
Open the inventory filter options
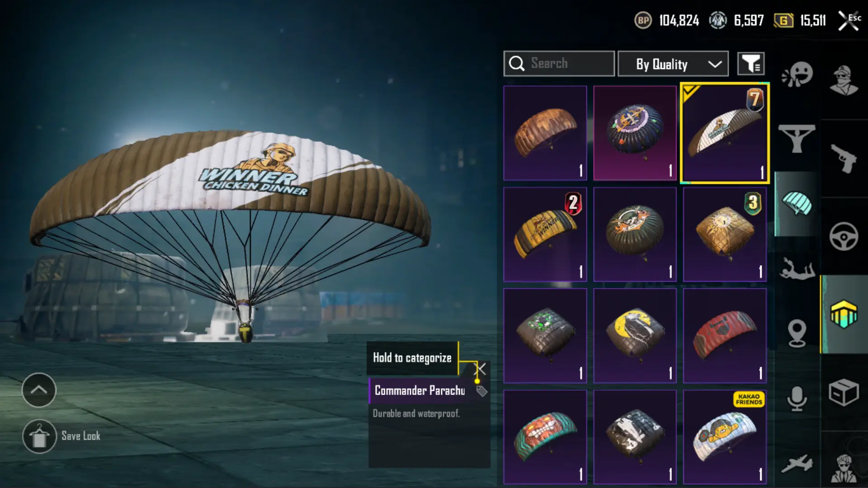coord(751,64)
